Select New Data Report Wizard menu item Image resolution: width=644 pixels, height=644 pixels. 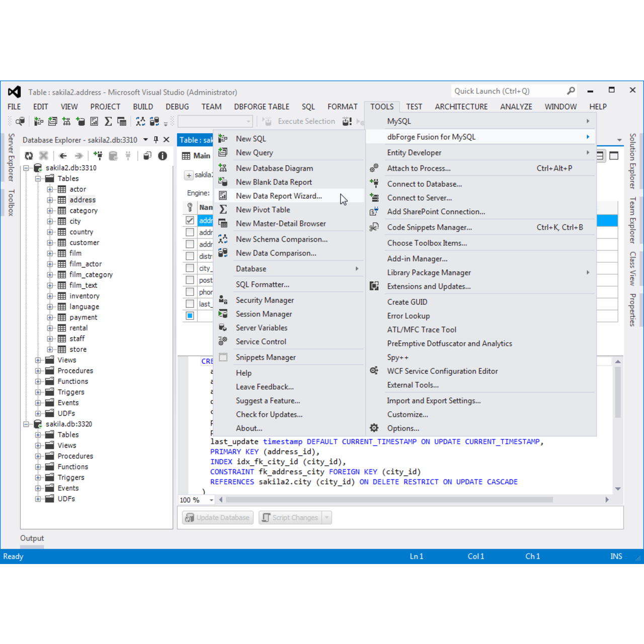[x=279, y=196]
